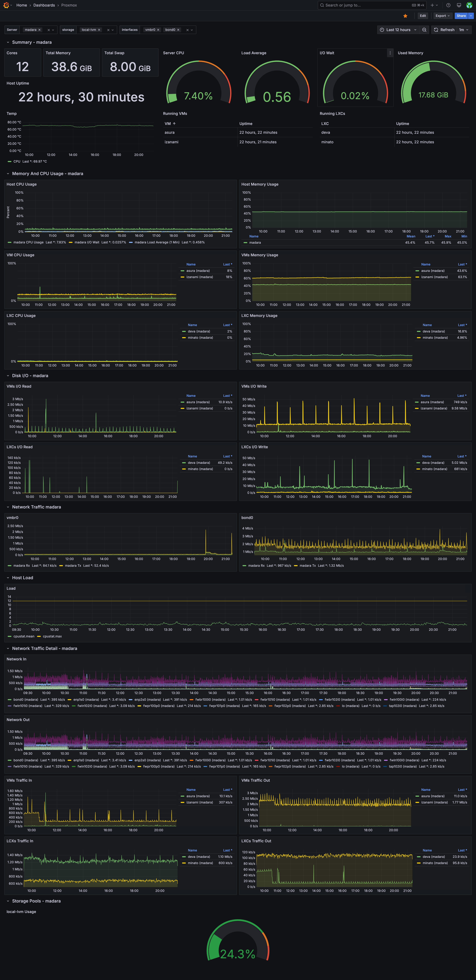
Task: Click the zoom out time range icon
Action: click(424, 30)
